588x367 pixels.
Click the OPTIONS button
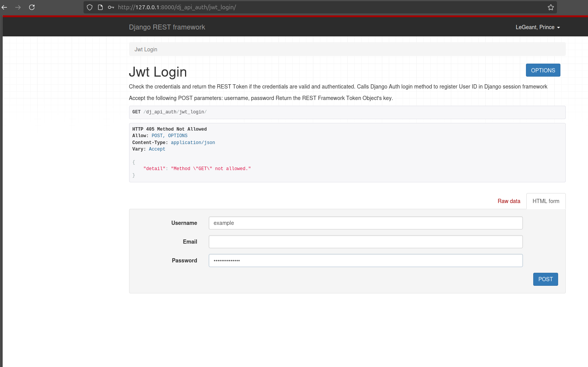(543, 70)
